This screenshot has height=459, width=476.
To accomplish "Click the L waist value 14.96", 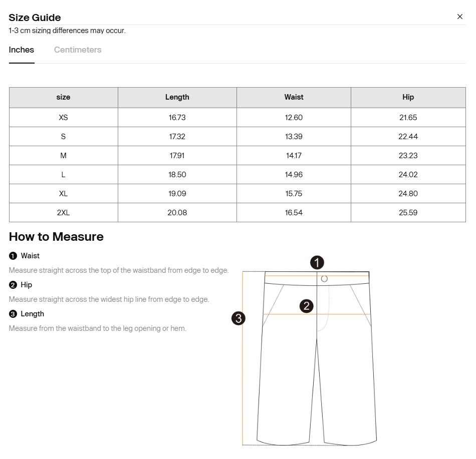I will tap(294, 175).
